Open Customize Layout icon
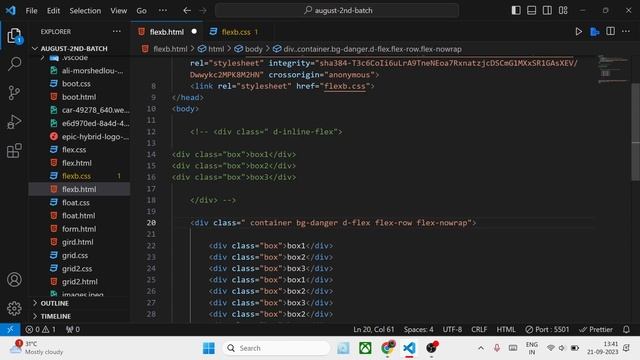Screen dimensions: 640x360 coord(563,11)
